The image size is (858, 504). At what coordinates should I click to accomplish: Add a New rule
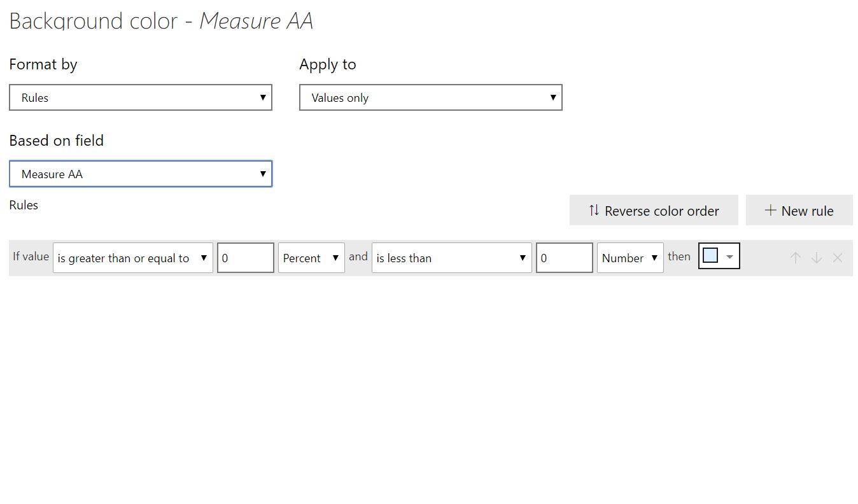tap(799, 210)
